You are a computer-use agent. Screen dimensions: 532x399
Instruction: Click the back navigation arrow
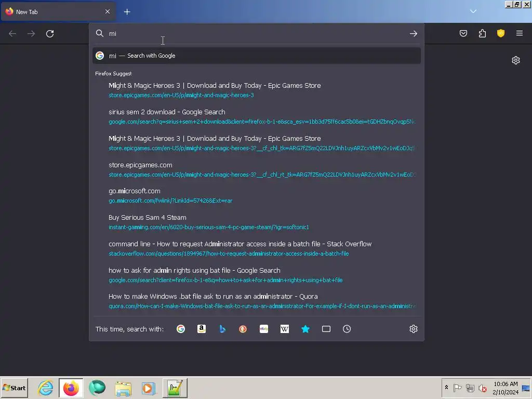pos(12,34)
